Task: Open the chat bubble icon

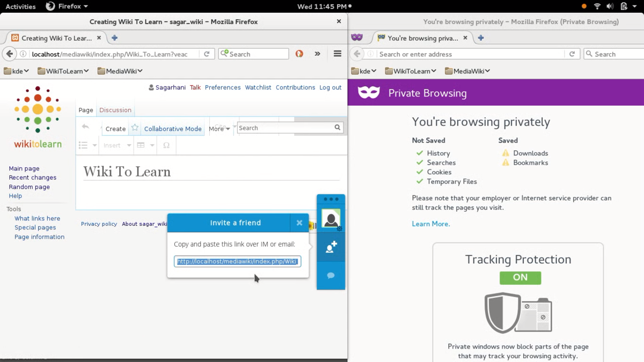Action: click(x=331, y=276)
